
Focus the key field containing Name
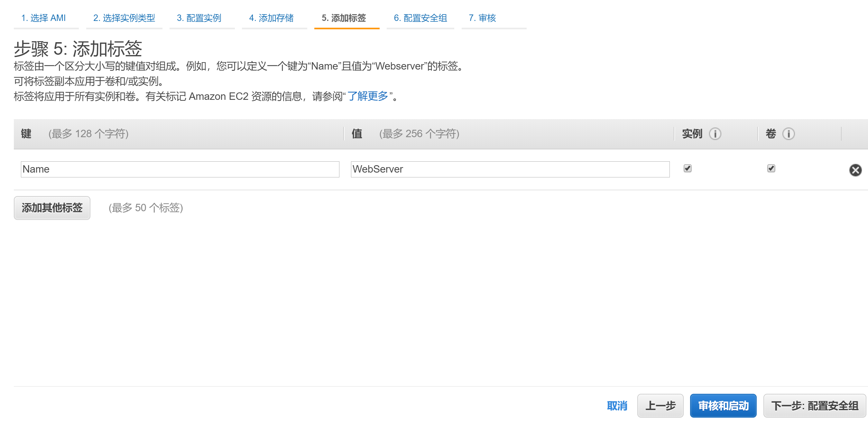point(180,169)
